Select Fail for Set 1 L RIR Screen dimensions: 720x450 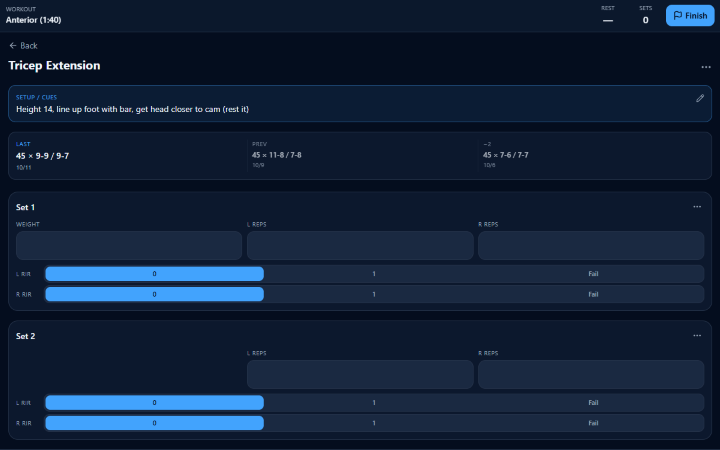pyautogui.click(x=593, y=274)
